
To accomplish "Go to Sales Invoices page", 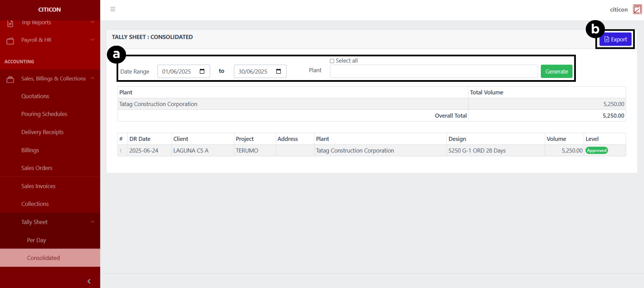I will [x=38, y=186].
